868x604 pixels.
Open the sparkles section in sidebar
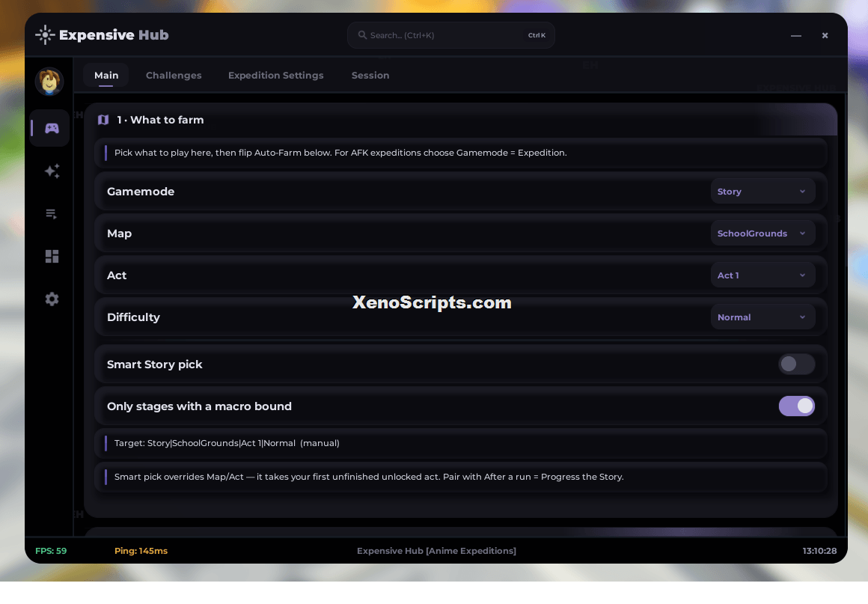pos(52,171)
